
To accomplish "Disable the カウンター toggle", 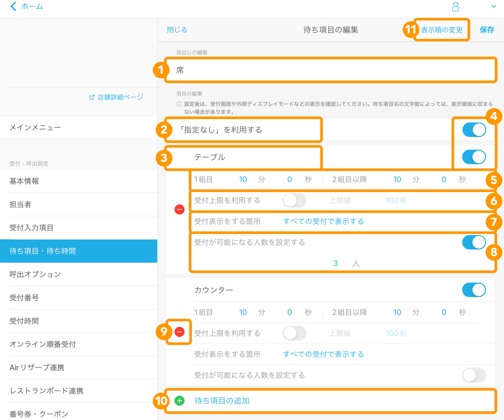I will pyautogui.click(x=474, y=290).
